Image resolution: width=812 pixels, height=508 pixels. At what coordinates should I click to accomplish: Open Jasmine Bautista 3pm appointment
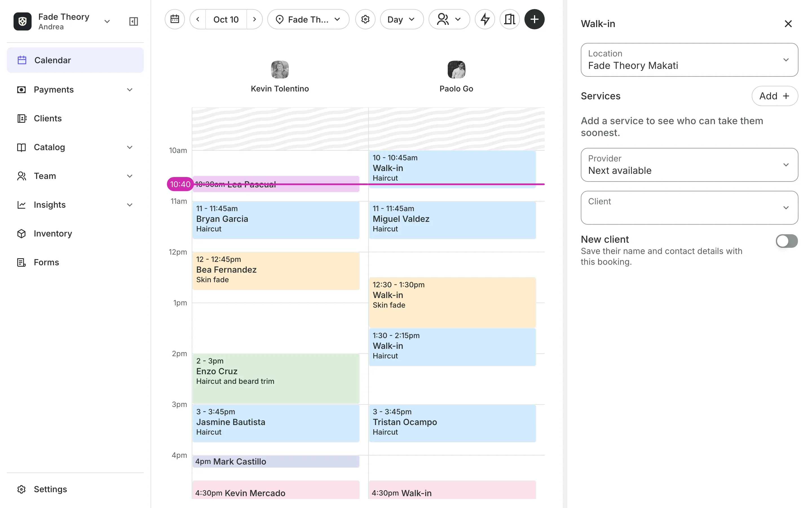276,423
